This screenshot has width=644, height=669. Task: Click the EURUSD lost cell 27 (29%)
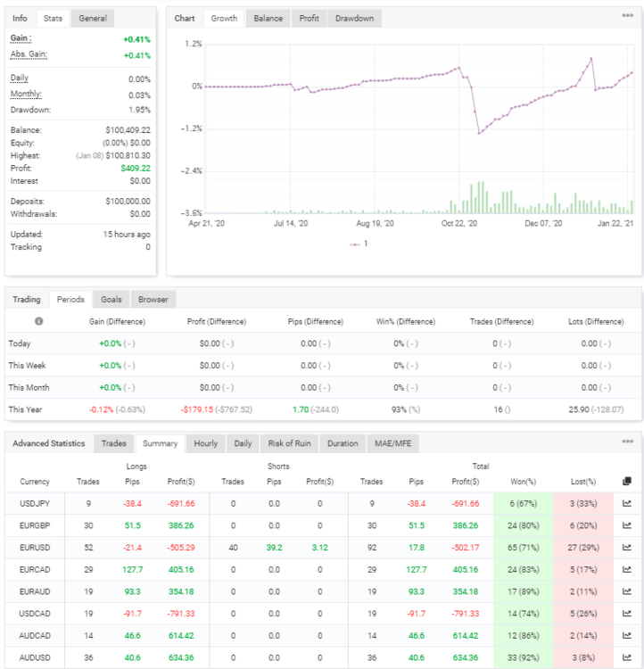click(583, 548)
